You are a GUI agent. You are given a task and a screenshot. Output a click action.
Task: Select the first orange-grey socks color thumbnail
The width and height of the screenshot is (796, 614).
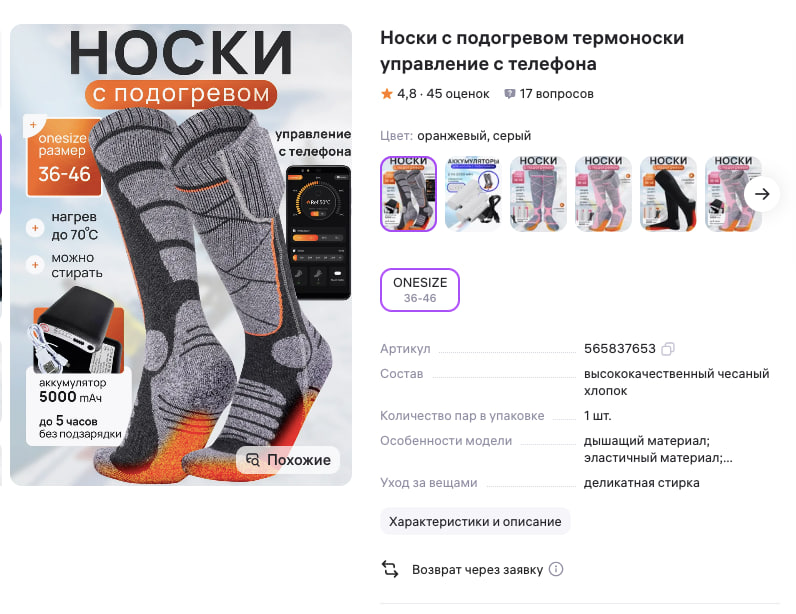click(409, 194)
